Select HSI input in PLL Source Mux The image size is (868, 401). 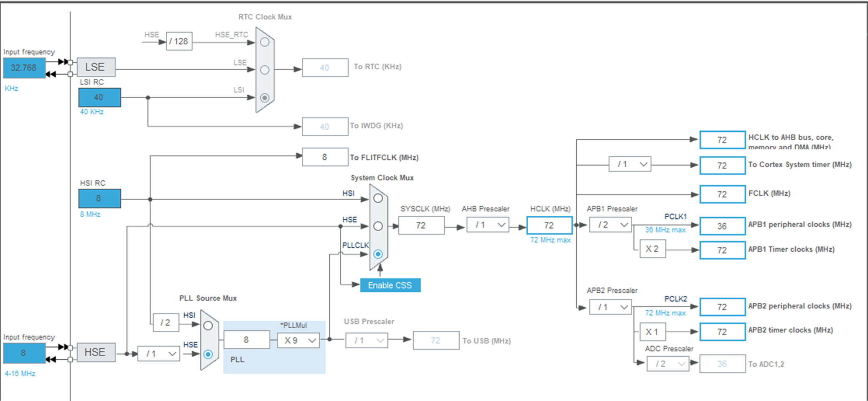coord(208,326)
